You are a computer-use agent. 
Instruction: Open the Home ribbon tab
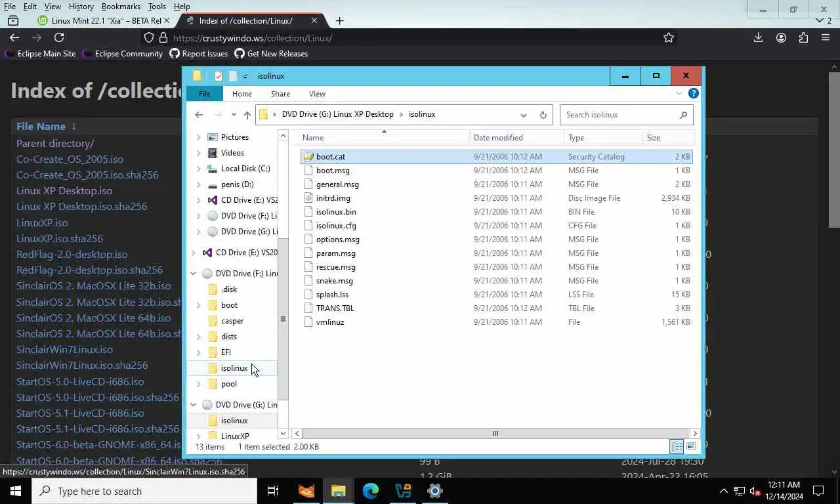coord(241,94)
